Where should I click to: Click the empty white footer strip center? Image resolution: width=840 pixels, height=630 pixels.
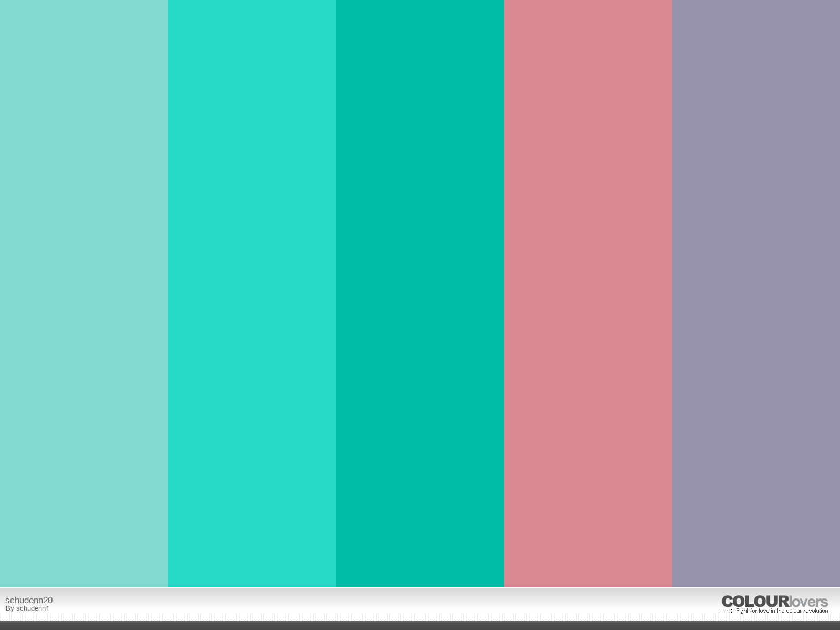tap(420, 604)
